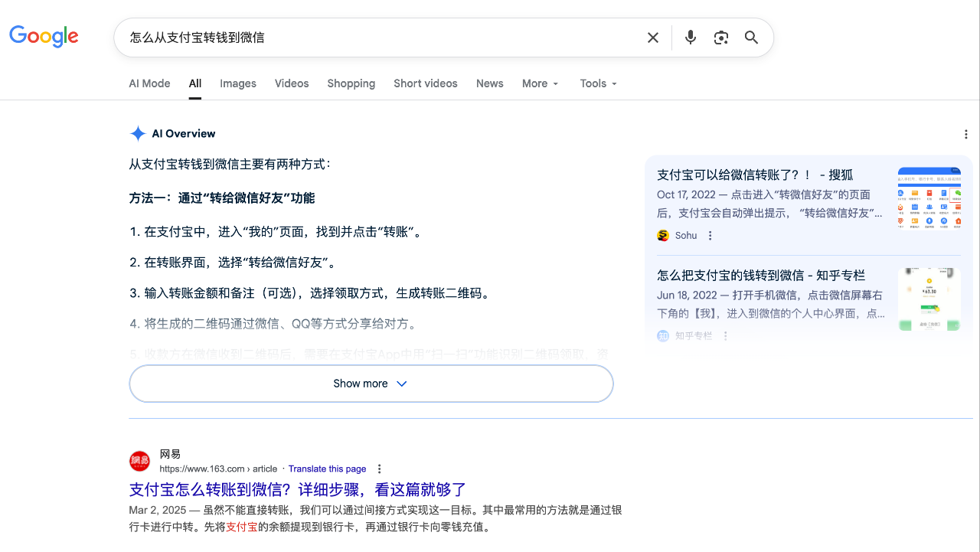Click the AI Overview sparkle icon
980x552 pixels.
(138, 133)
